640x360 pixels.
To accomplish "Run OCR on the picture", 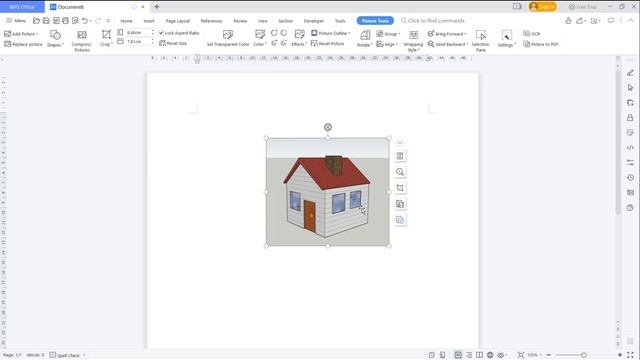I will [x=531, y=34].
